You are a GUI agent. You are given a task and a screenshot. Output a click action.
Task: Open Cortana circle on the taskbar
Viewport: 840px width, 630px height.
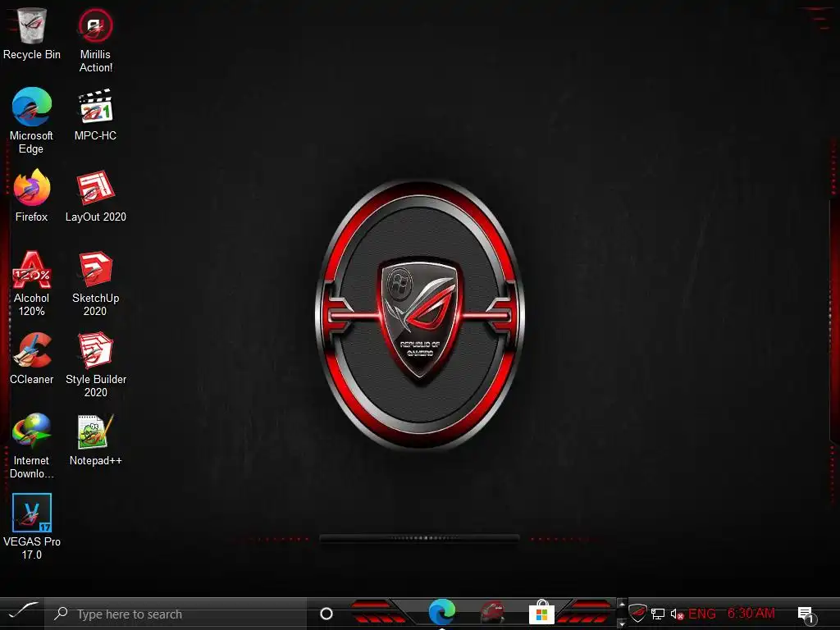[x=326, y=614]
